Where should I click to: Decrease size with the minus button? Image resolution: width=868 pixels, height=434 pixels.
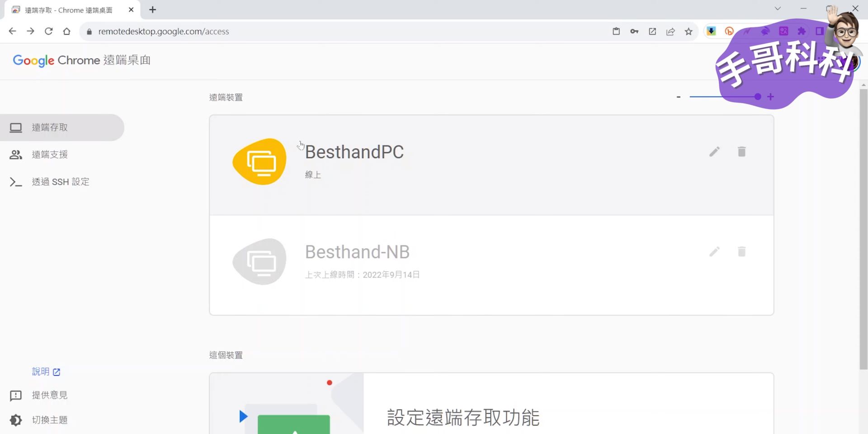679,97
